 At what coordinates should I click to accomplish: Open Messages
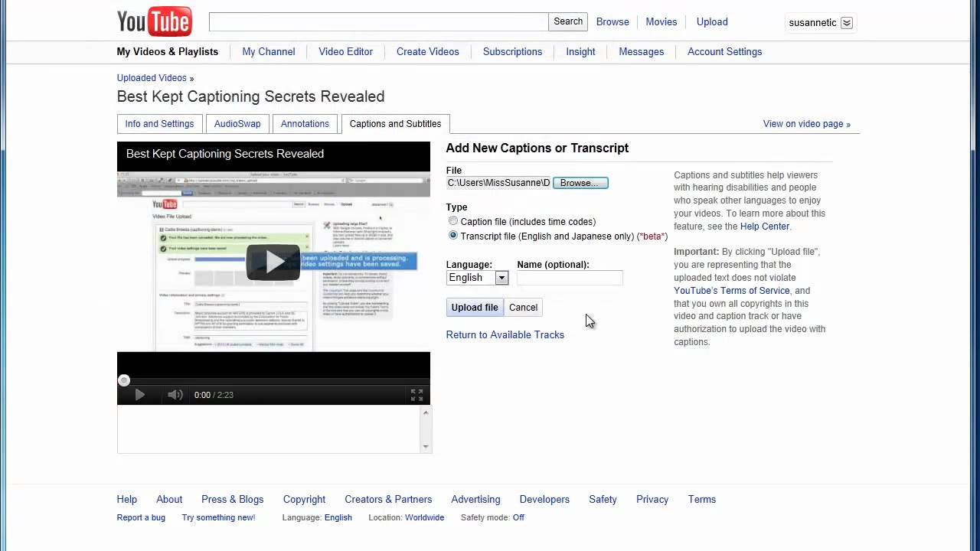pos(642,52)
